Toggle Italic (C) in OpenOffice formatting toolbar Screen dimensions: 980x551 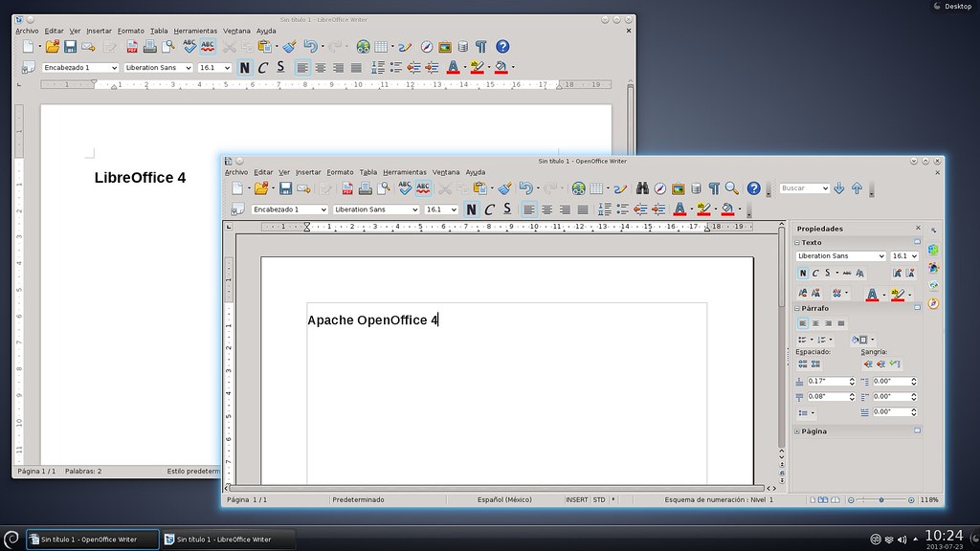click(x=489, y=209)
